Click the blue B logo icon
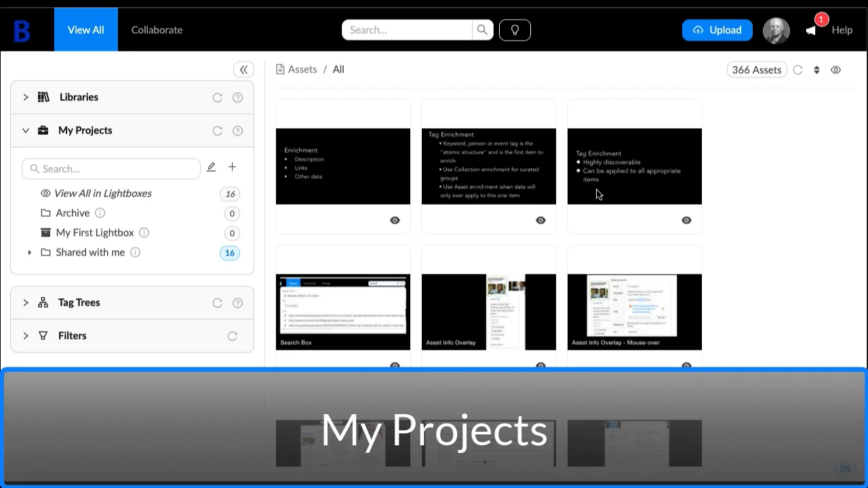868x488 pixels. pos(22,30)
